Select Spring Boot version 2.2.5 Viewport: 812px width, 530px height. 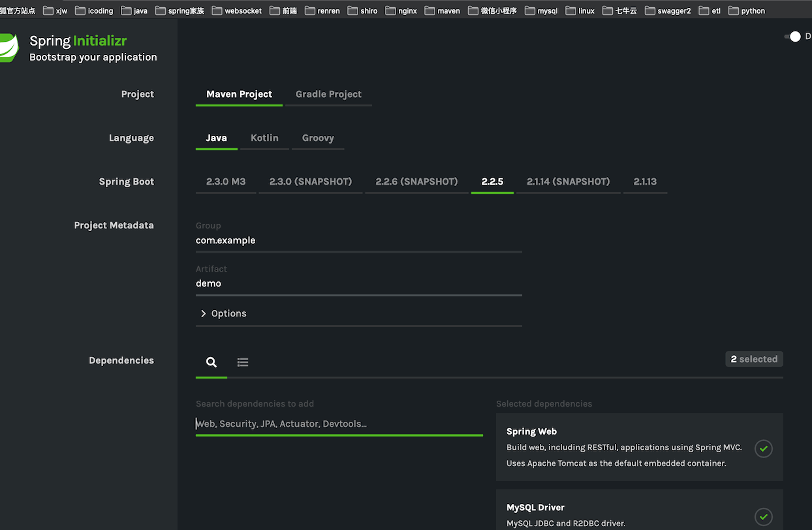click(492, 181)
